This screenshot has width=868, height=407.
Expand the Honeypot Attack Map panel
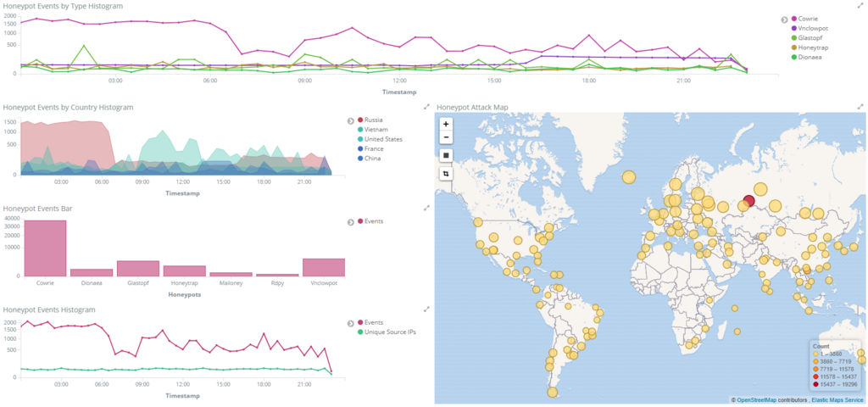860,106
